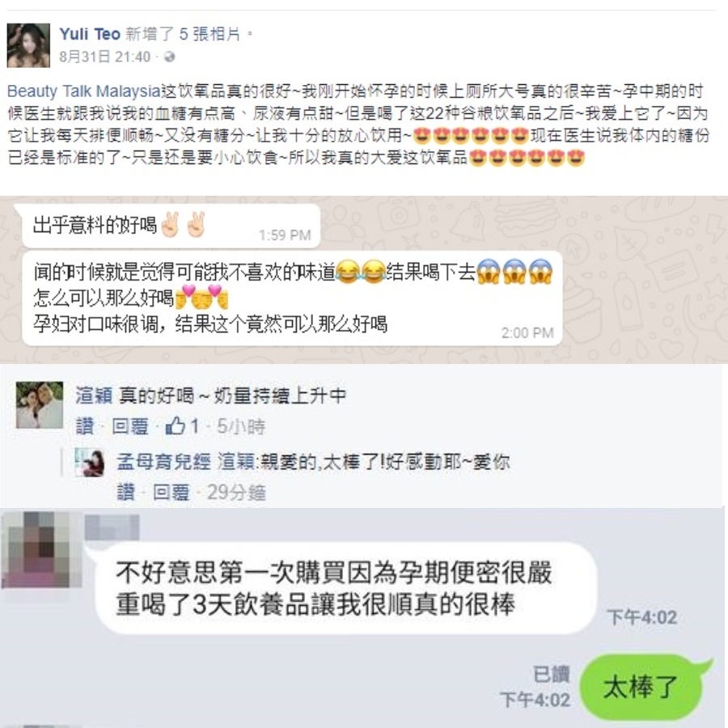728x728 pixels.
Task: Reply to 渲穎's comment via 回覆
Action: [129, 425]
